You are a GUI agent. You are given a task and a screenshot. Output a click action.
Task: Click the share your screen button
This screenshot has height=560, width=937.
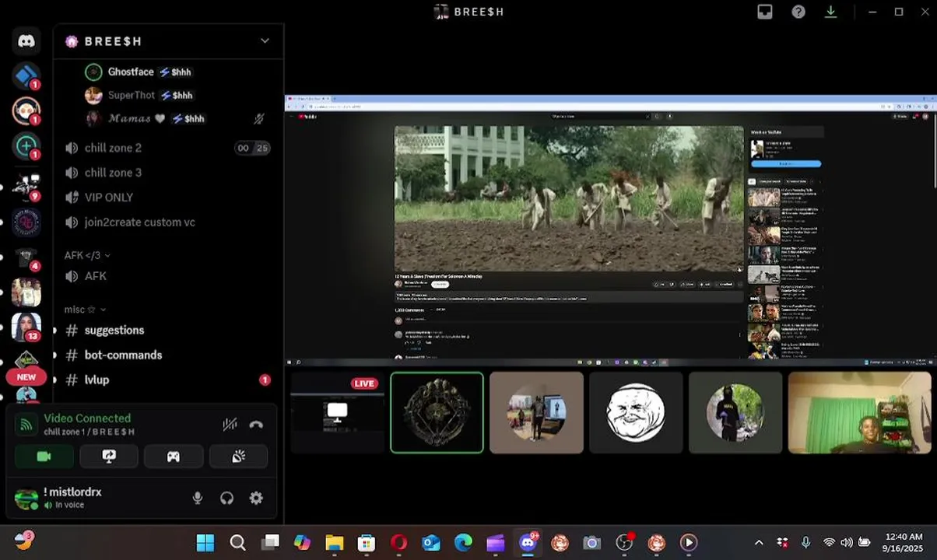109,457
